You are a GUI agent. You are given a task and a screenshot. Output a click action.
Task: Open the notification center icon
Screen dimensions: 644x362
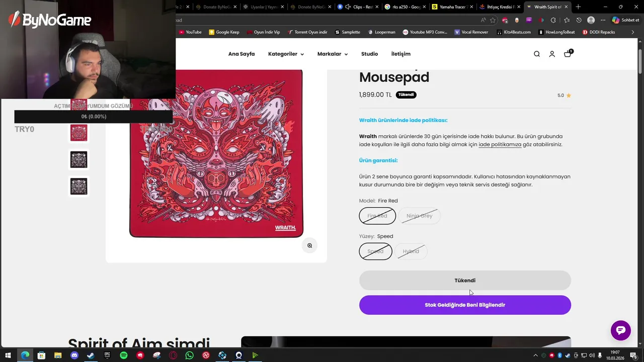[633, 355]
